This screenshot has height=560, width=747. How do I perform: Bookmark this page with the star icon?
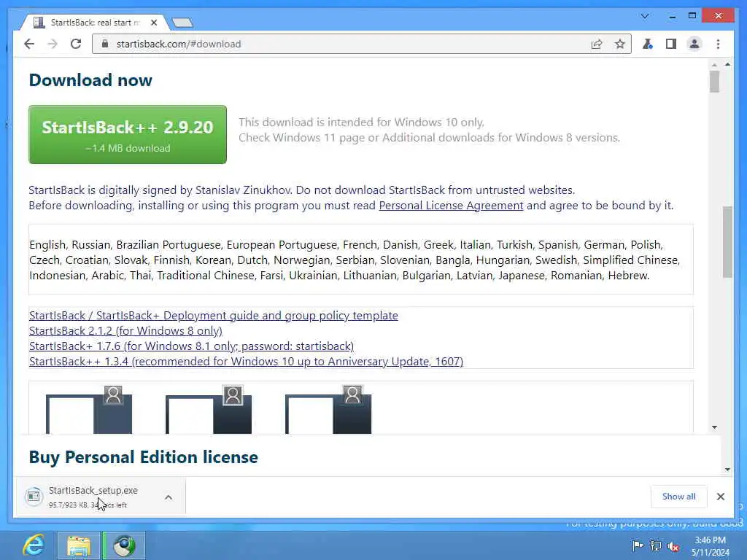(x=619, y=44)
